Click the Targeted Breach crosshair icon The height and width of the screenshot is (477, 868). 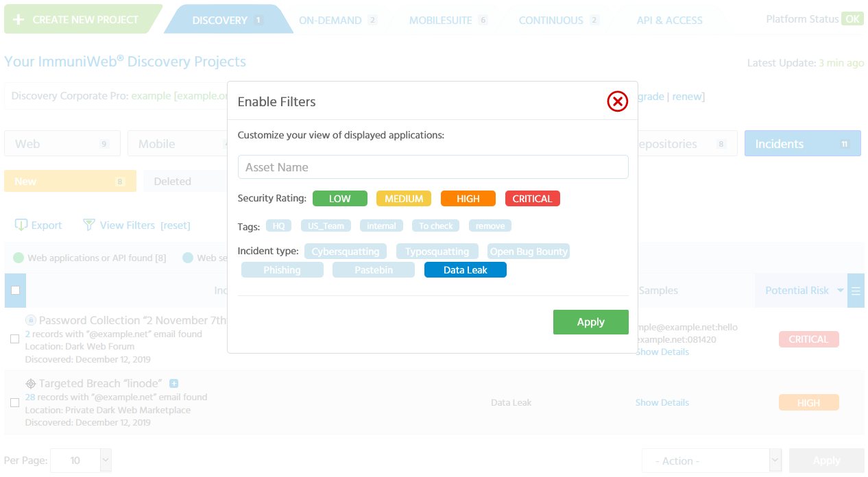[31, 383]
